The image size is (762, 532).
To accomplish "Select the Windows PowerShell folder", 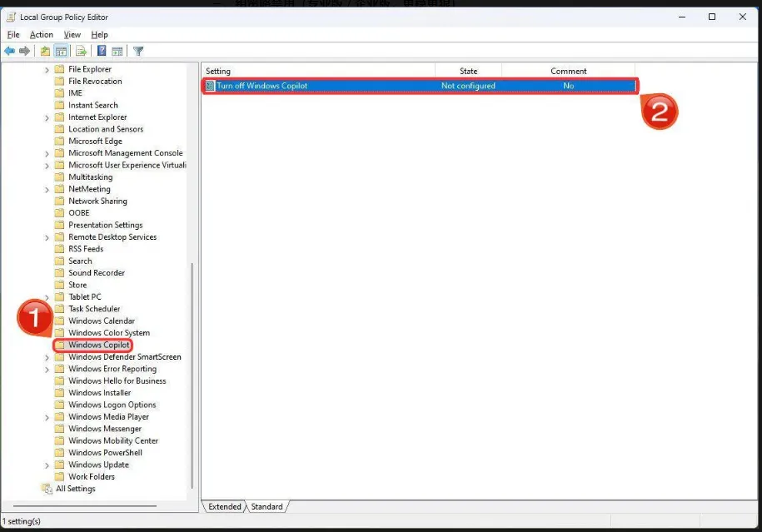I will 105,453.
